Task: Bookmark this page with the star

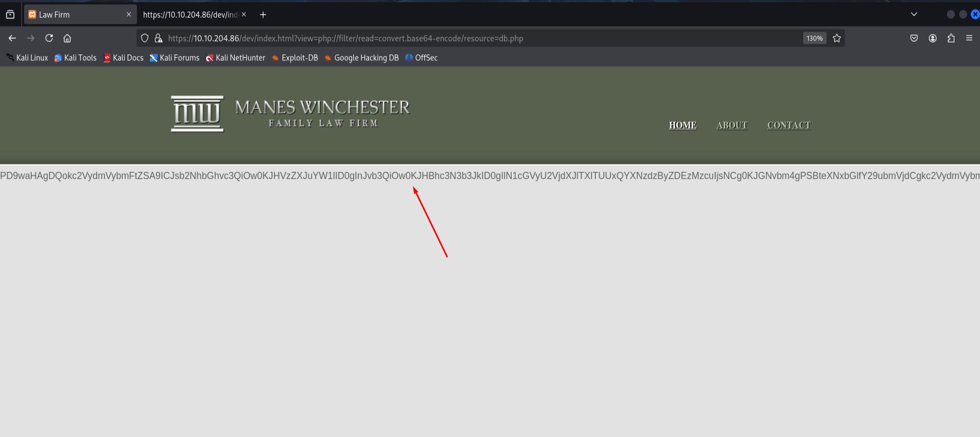Action: [837, 38]
